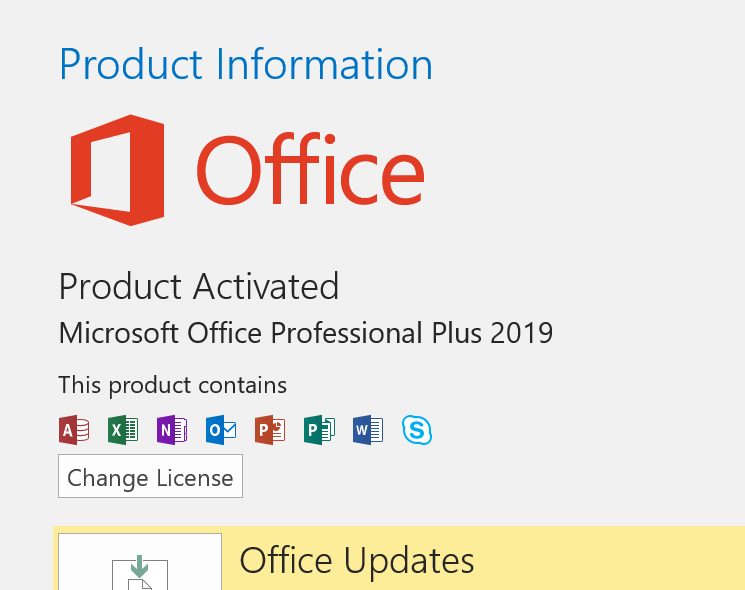Click the 2019 year in the product name
The width and height of the screenshot is (745, 590).
522,332
